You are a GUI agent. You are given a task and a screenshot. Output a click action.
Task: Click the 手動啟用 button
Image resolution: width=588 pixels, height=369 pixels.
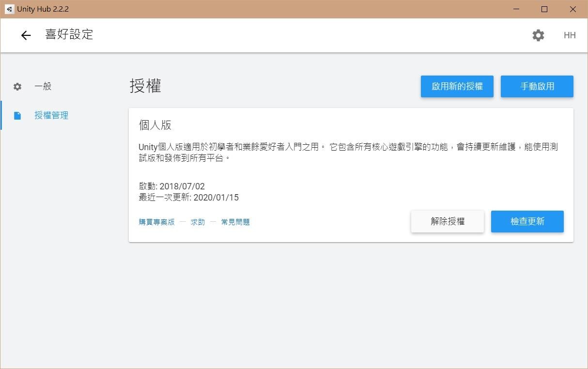tap(537, 87)
